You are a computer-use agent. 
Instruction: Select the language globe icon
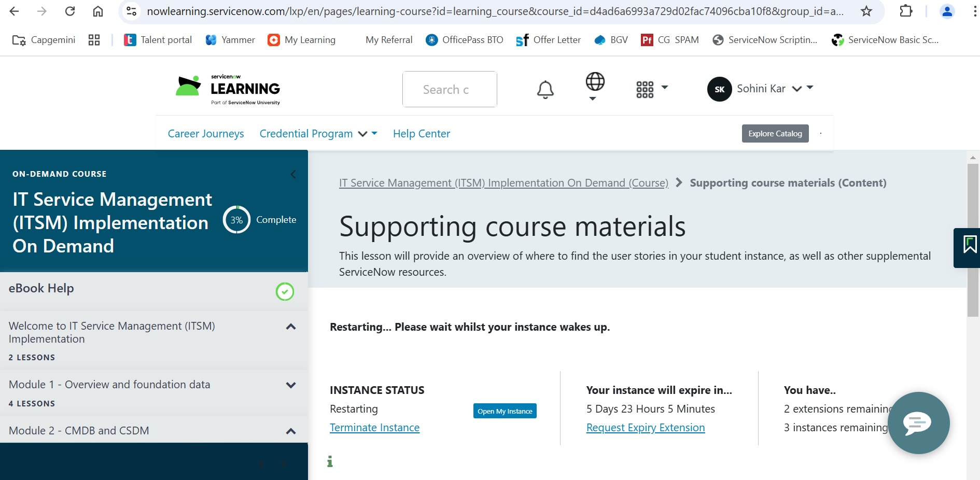(595, 82)
